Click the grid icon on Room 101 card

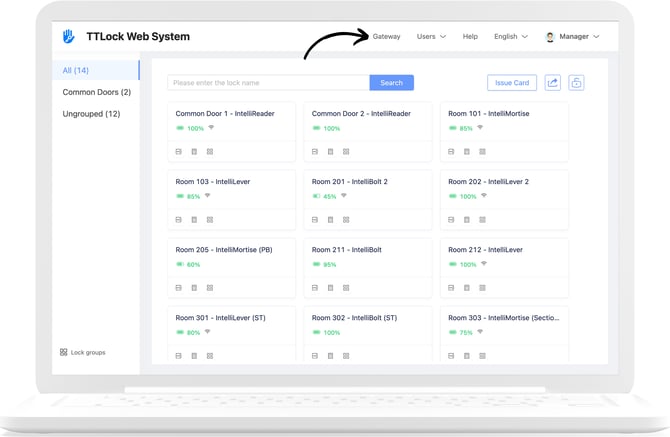482,152
